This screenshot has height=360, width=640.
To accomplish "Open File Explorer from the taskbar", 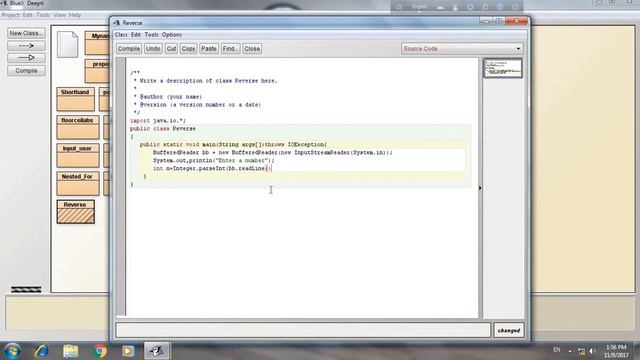I will click(x=71, y=351).
